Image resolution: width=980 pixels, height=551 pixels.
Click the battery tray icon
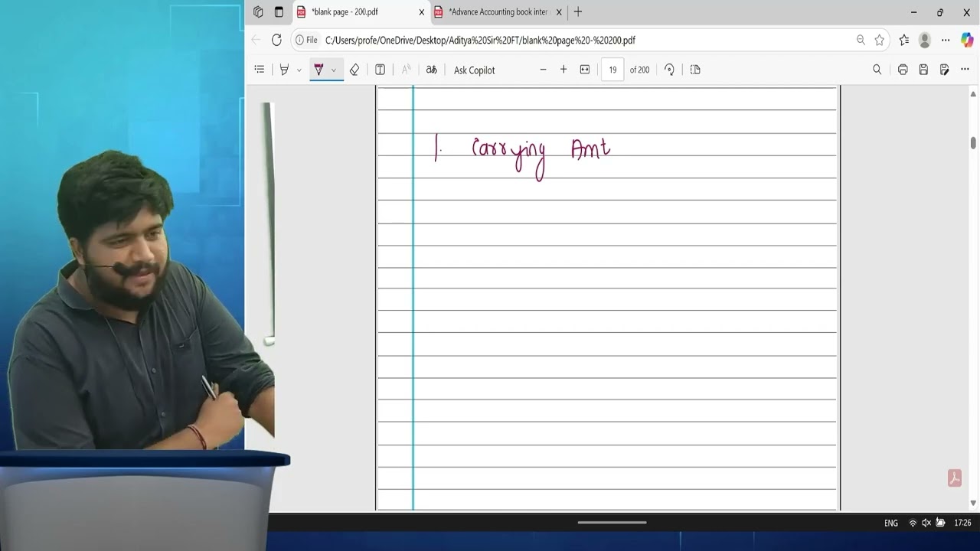[940, 523]
